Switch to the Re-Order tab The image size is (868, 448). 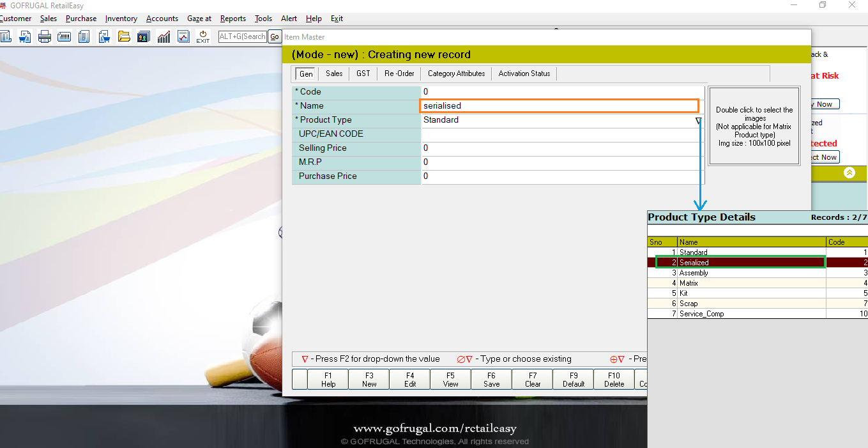(x=399, y=73)
